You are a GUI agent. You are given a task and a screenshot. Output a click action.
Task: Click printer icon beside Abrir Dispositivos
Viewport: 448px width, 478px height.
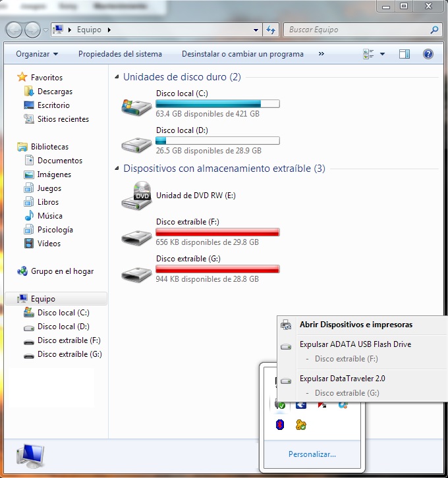click(x=286, y=325)
